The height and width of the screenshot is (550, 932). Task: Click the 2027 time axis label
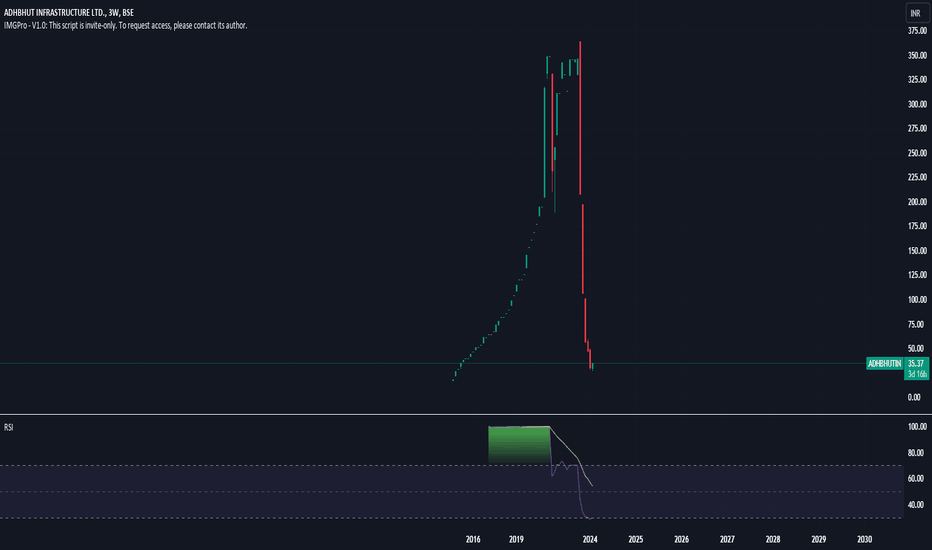tap(727, 539)
